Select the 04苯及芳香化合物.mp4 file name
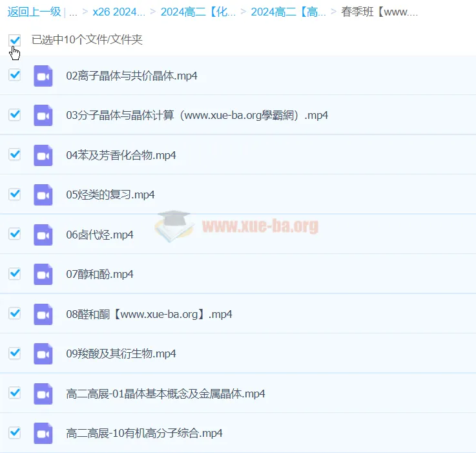 [121, 155]
